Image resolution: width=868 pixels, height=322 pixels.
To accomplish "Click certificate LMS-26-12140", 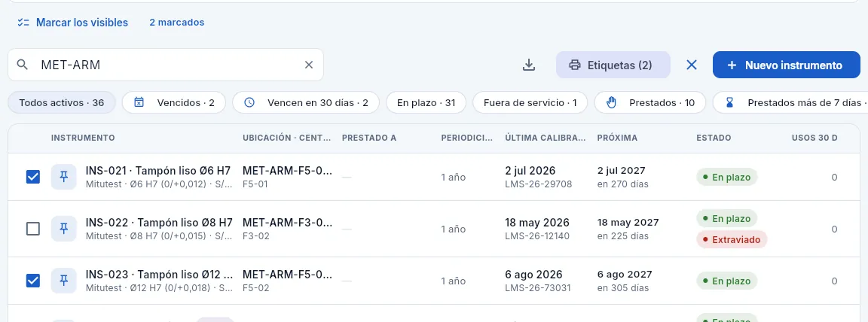I will pos(537,235).
